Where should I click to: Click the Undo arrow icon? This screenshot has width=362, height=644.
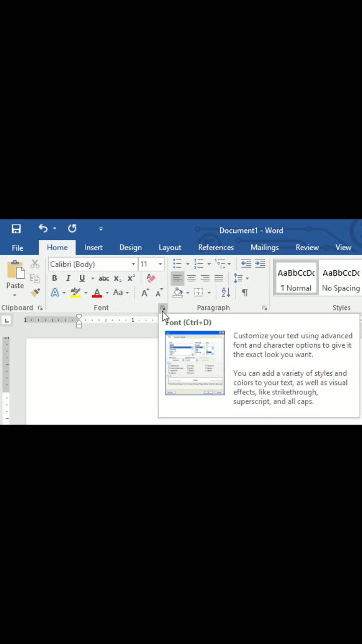point(43,229)
